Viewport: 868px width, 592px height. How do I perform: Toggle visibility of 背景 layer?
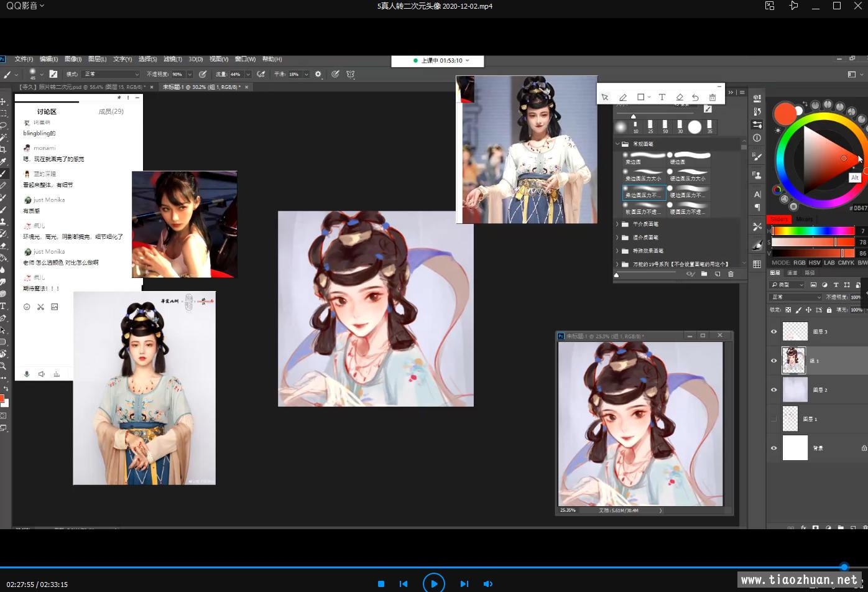coord(773,448)
